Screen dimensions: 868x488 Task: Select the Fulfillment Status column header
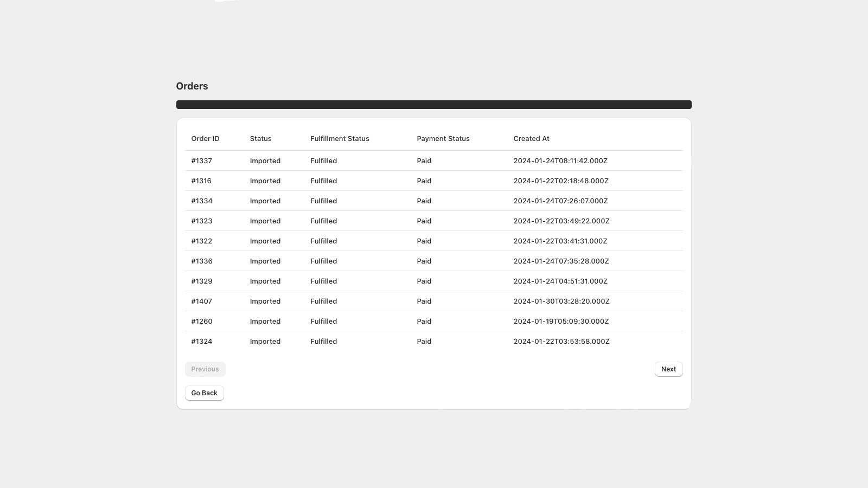(340, 138)
